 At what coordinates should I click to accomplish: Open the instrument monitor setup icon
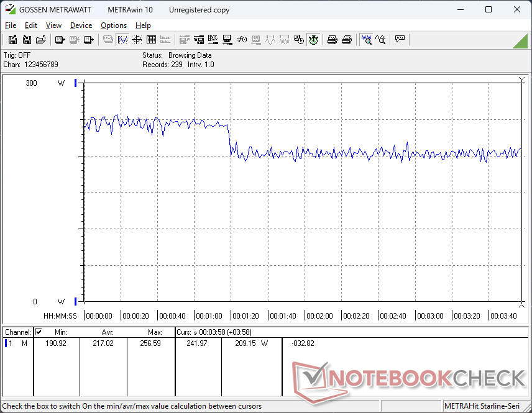[227, 40]
